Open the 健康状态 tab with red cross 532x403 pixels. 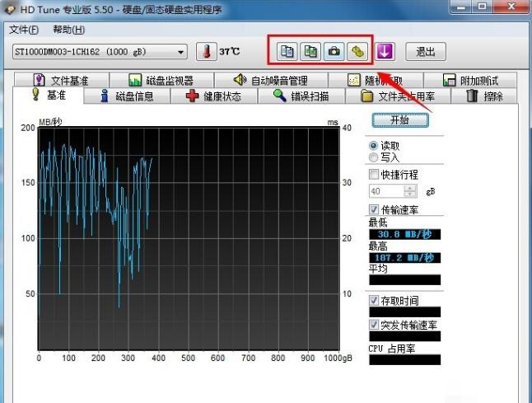tap(213, 96)
